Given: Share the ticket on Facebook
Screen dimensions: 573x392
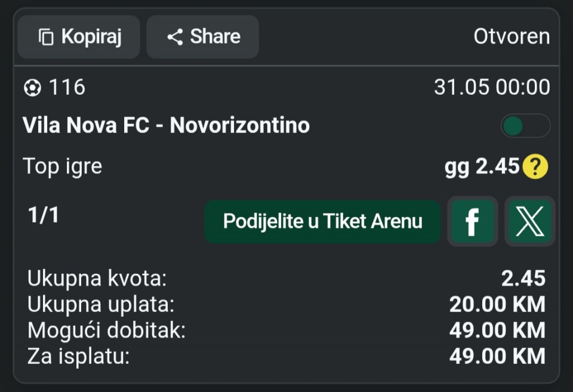Looking at the screenshot, I should click(473, 221).
